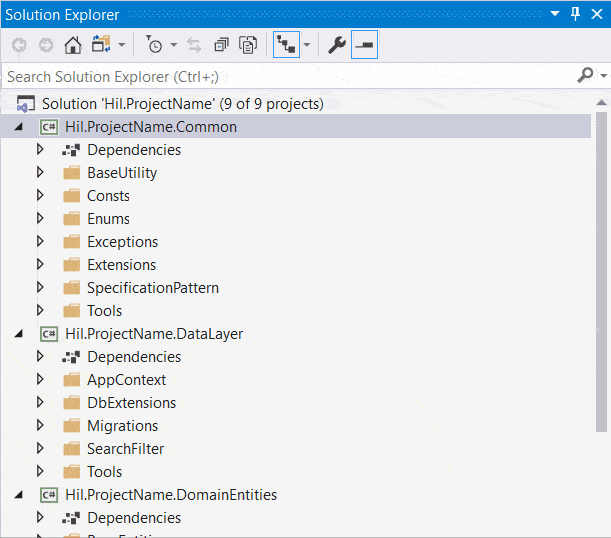Image resolution: width=611 pixels, height=538 pixels.
Task: Collapse the Hil.ProjectName.DataLayer project
Action: point(18,334)
